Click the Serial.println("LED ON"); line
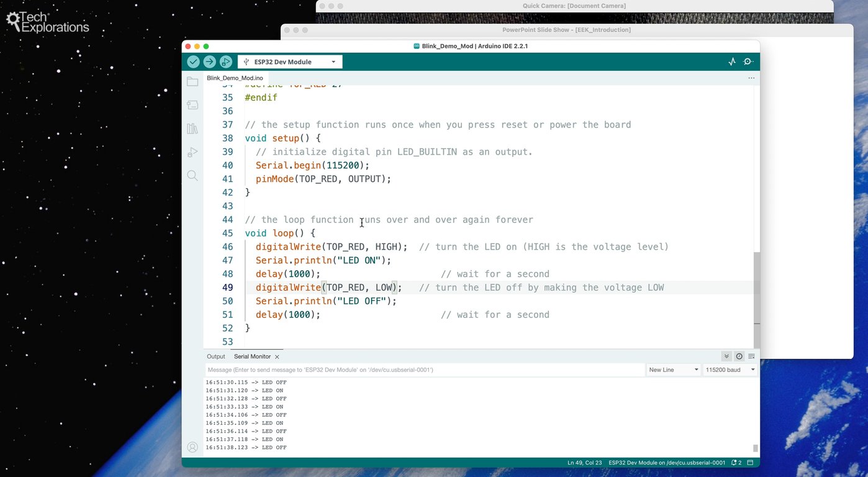Image resolution: width=868 pixels, height=477 pixels. point(323,261)
